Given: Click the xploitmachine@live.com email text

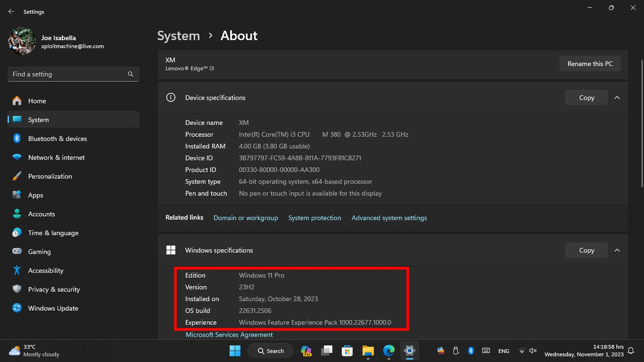Looking at the screenshot, I should pos(72,46).
